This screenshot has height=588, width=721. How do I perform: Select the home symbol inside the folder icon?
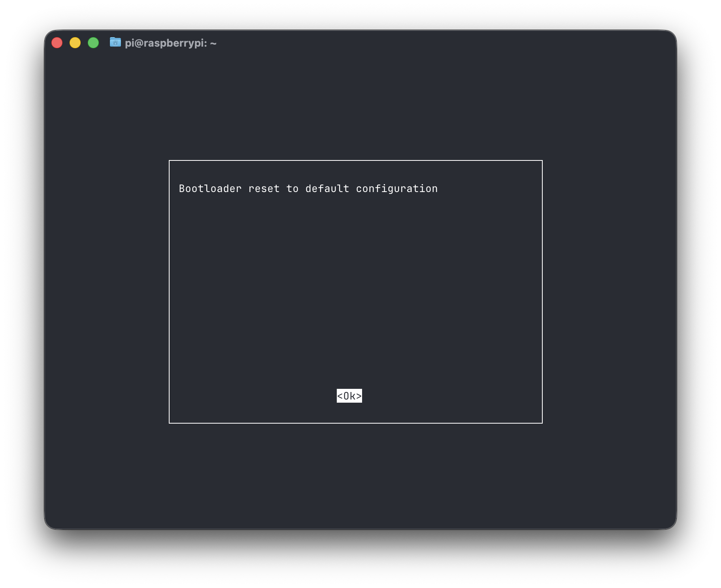tap(115, 43)
